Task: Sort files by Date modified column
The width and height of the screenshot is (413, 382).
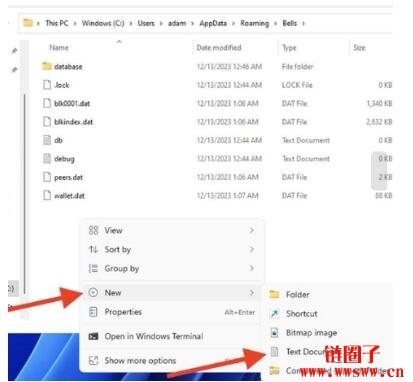Action: [219, 48]
